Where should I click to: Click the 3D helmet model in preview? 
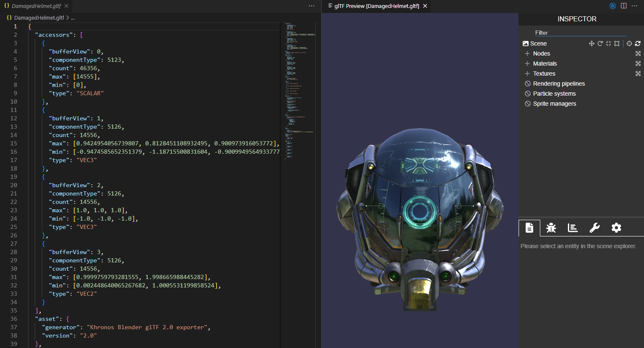point(420,219)
